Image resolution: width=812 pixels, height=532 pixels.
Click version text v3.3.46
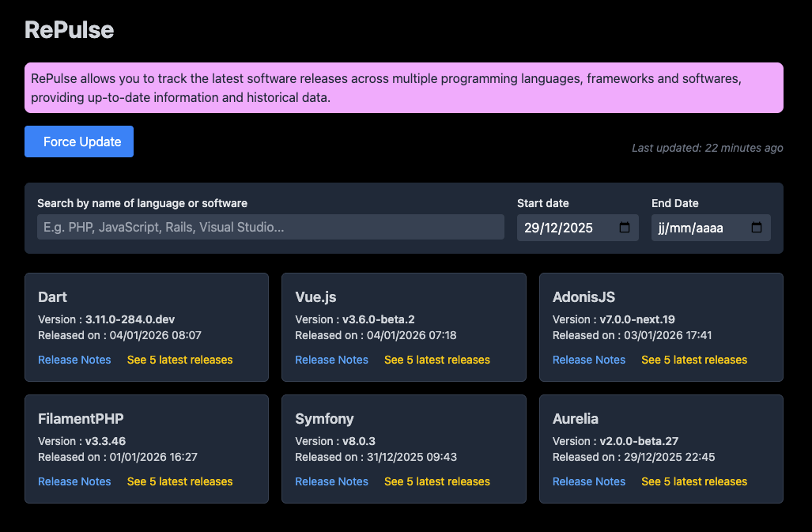(106, 441)
